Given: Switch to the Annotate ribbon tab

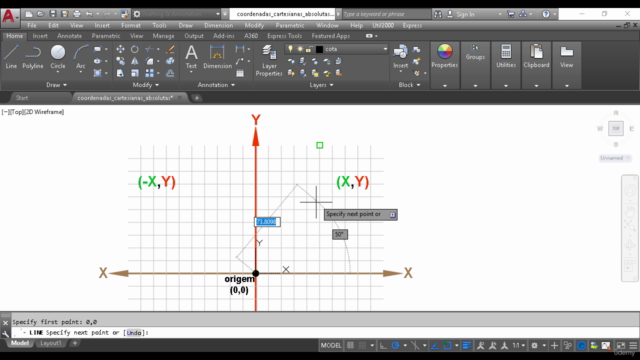Looking at the screenshot, I should (69, 36).
